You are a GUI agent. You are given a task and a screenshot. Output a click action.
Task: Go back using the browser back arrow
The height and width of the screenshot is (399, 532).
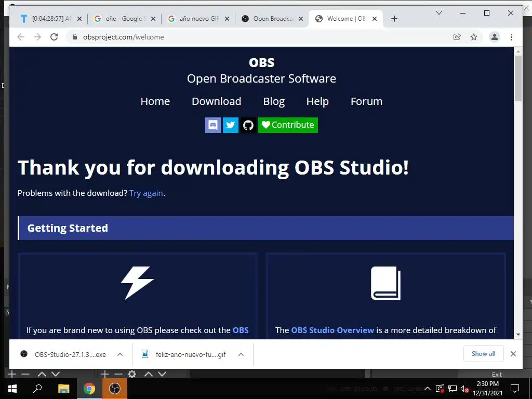(x=21, y=37)
